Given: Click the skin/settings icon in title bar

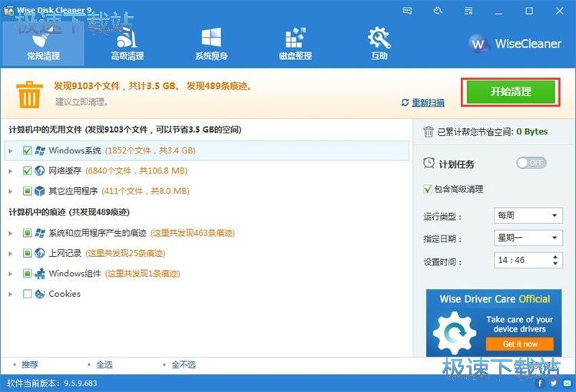Looking at the screenshot, I should pyautogui.click(x=438, y=11).
